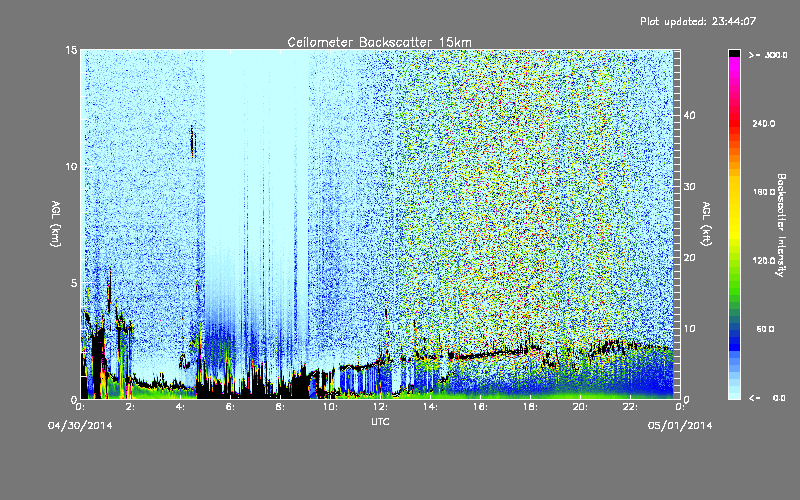
Task: Click the right 'AGL (kft)' axis label
Action: click(706, 224)
